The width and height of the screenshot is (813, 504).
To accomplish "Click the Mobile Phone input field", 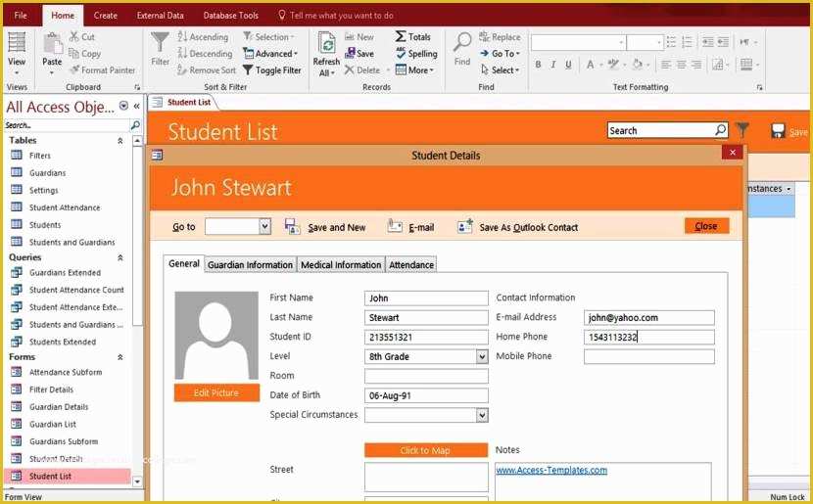I will [649, 356].
